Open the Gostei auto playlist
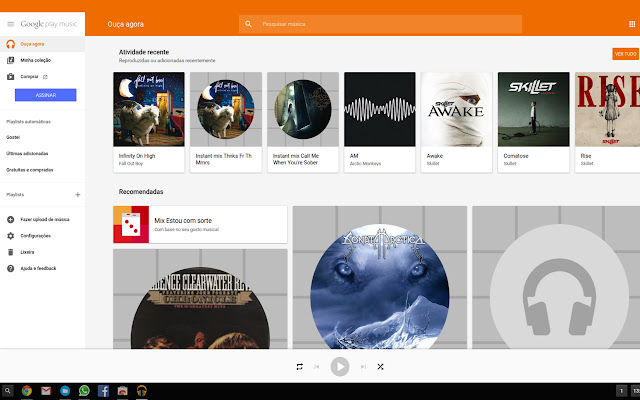Screen dimensions: 640x400 click(x=13, y=138)
